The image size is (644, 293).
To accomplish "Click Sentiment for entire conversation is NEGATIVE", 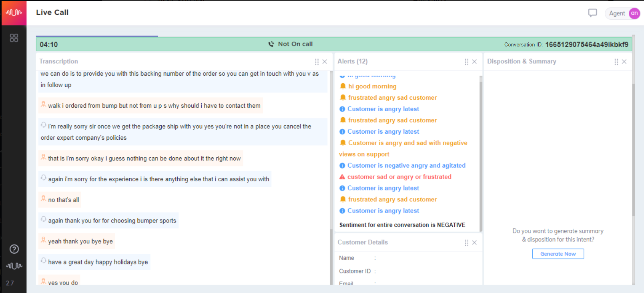I will (x=402, y=225).
